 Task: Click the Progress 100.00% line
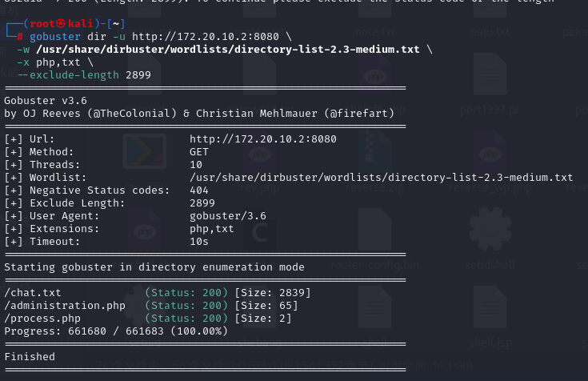pyautogui.click(x=116, y=331)
